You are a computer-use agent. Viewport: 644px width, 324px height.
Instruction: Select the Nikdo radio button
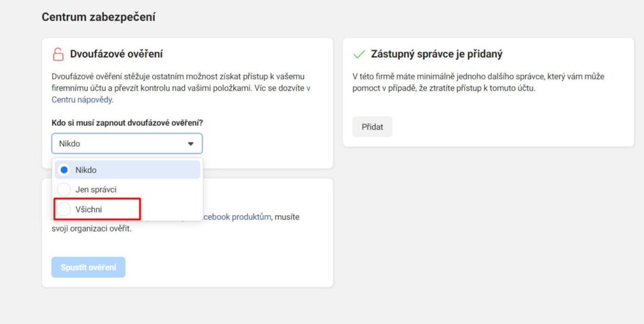[64, 170]
